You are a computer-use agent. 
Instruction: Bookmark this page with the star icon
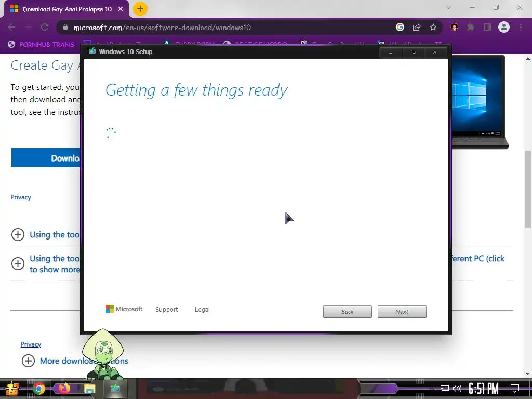433,27
